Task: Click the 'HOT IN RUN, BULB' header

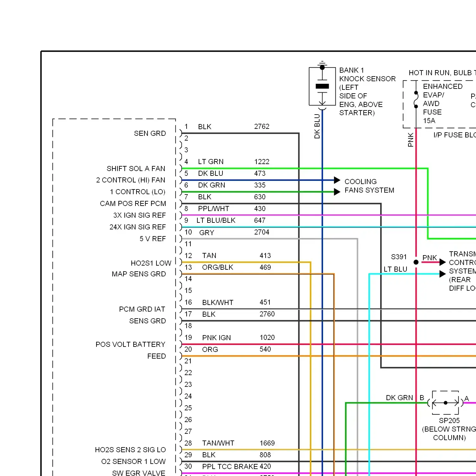Action: [442, 73]
